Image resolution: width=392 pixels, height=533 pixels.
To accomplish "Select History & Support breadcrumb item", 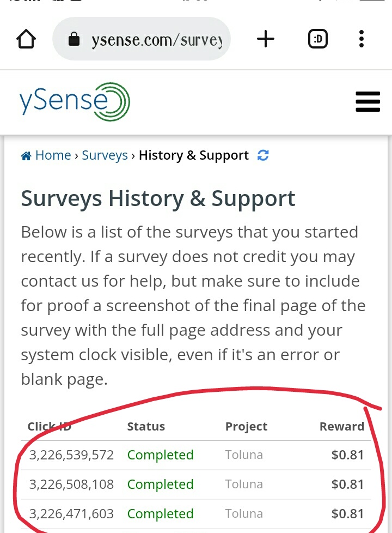I will click(x=194, y=155).
